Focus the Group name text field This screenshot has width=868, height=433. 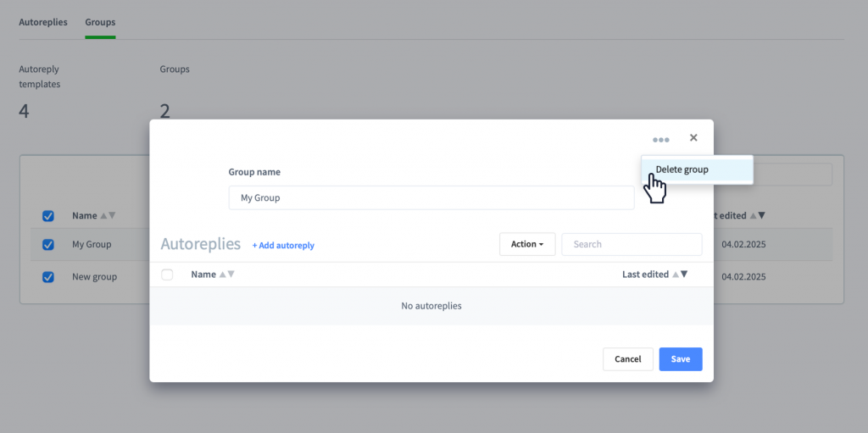tap(431, 197)
